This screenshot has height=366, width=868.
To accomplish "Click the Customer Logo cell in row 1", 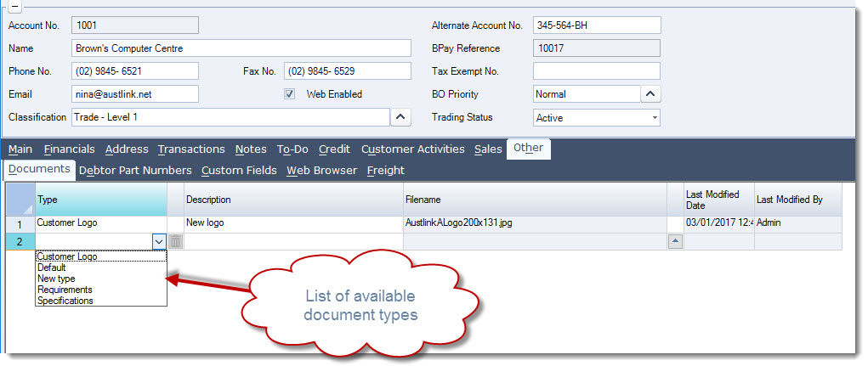I will coord(101,224).
